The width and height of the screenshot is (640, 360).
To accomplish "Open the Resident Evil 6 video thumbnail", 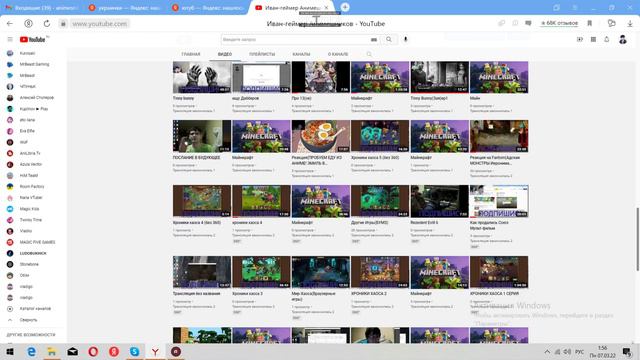I will click(440, 201).
